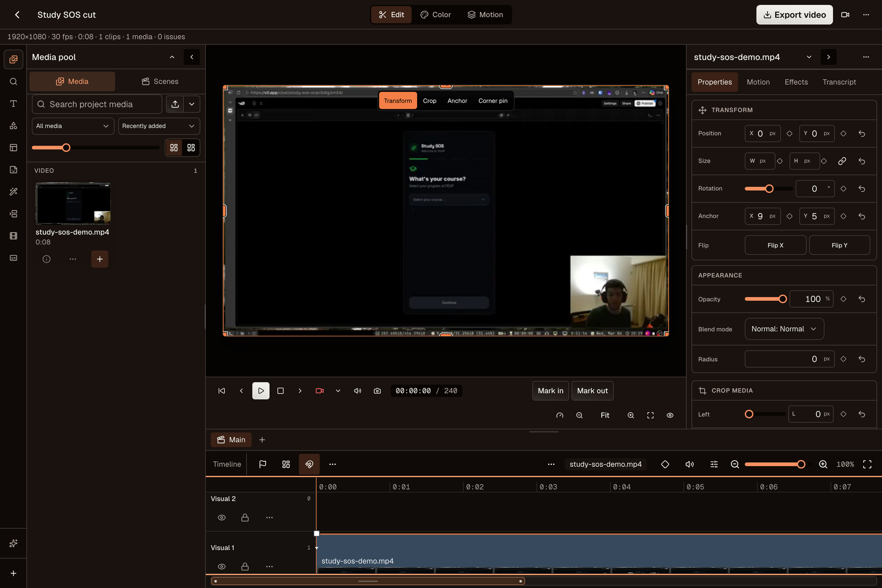882x588 pixels.
Task: Toggle the Size aspect ratio link
Action: point(842,161)
